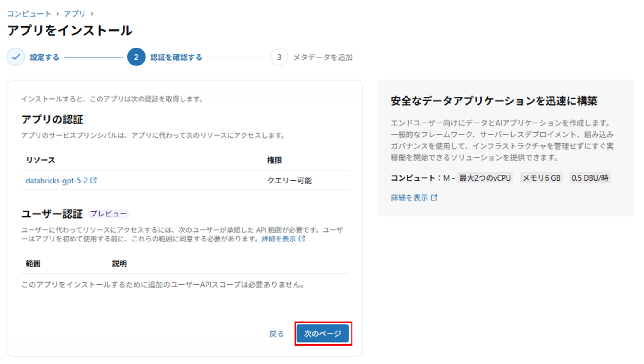
Task: Click the external link icon beside databricks-gpt-5-2
Action: click(94, 181)
